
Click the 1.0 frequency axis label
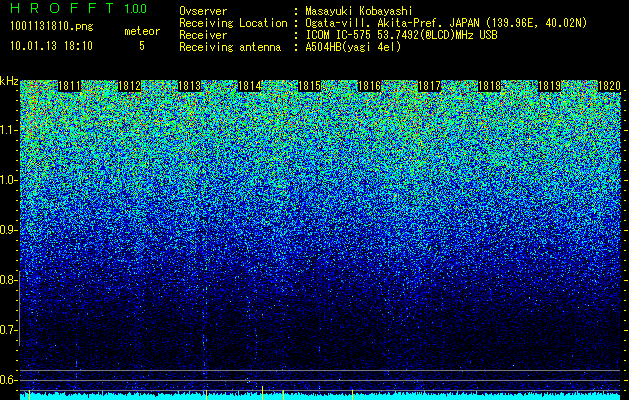click(x=9, y=180)
